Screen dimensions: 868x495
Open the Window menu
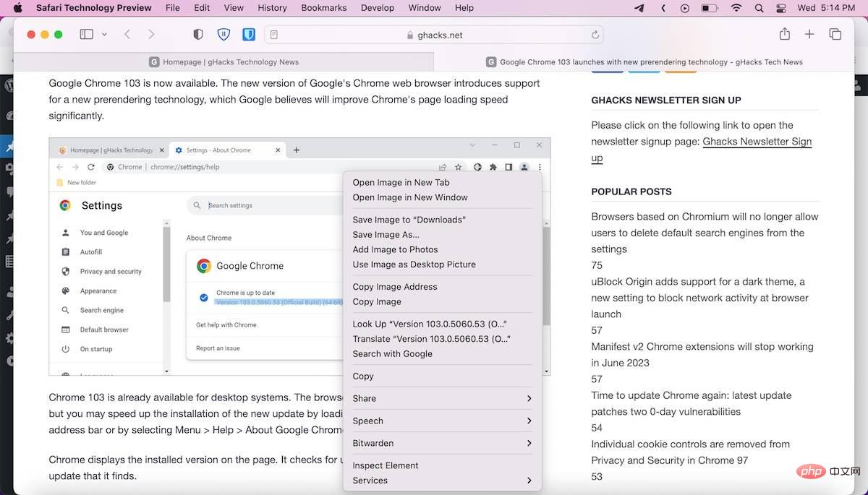tap(425, 8)
